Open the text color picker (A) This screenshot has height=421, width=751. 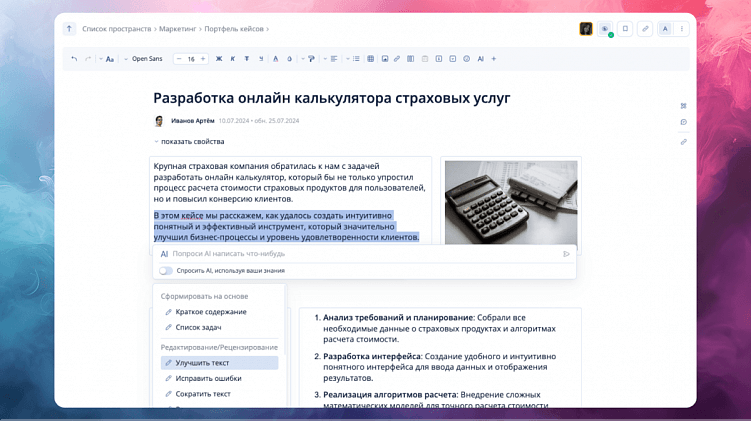click(x=275, y=59)
